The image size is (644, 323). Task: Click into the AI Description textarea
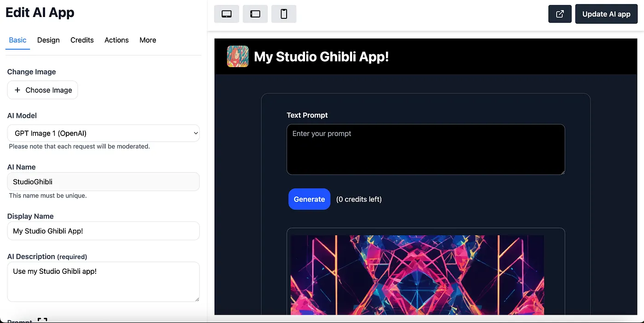coord(103,282)
